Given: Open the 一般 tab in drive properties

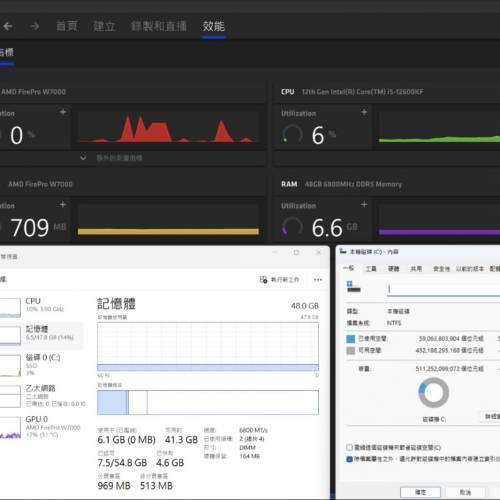Looking at the screenshot, I should coord(348,268).
